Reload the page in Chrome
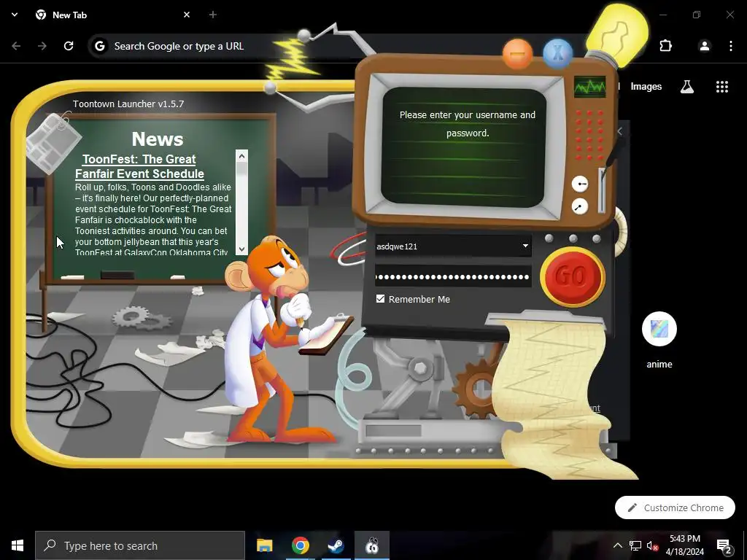The width and height of the screenshot is (747, 560). (69, 46)
